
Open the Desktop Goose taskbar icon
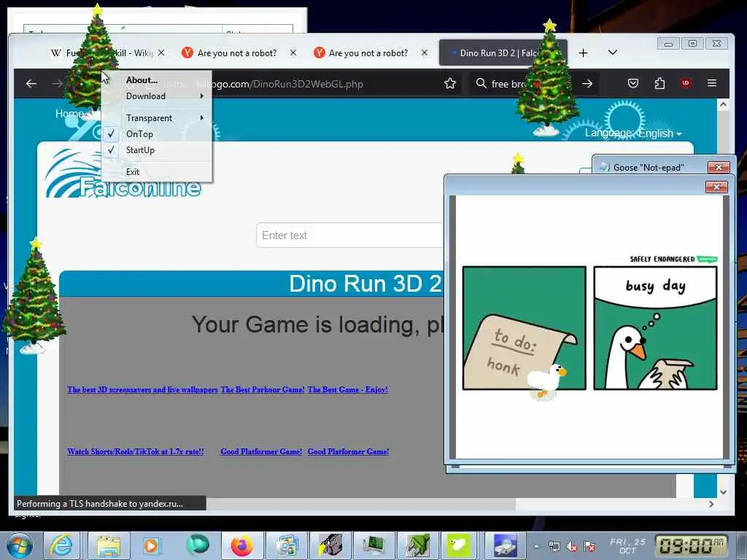(x=458, y=545)
